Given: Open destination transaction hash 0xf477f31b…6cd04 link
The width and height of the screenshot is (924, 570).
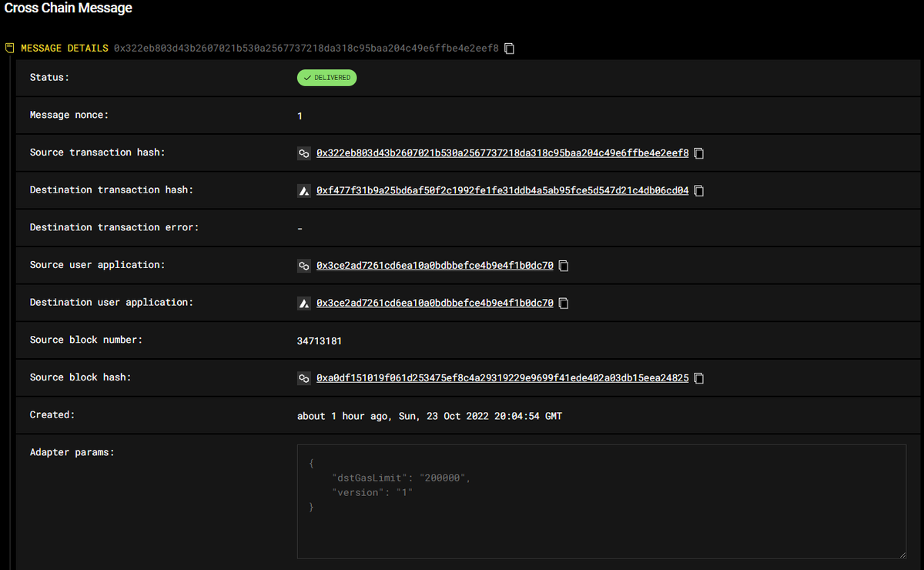Looking at the screenshot, I should [x=503, y=190].
